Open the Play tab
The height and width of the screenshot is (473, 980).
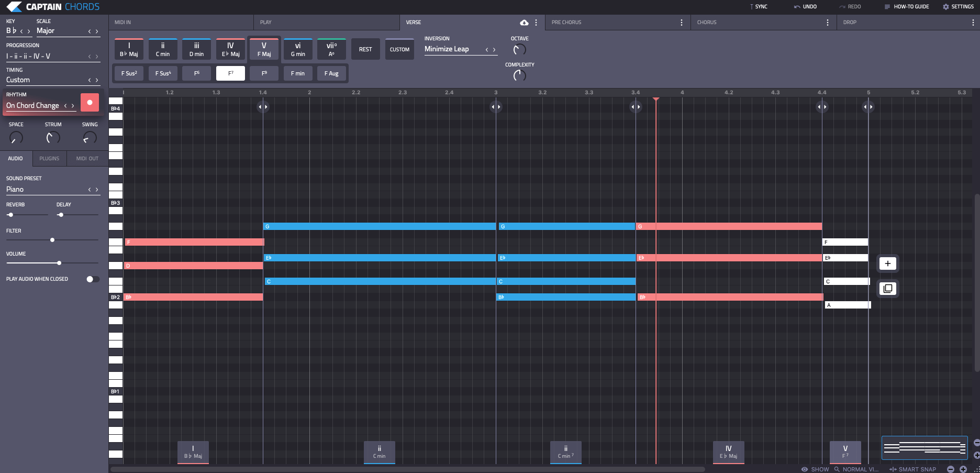coord(327,23)
